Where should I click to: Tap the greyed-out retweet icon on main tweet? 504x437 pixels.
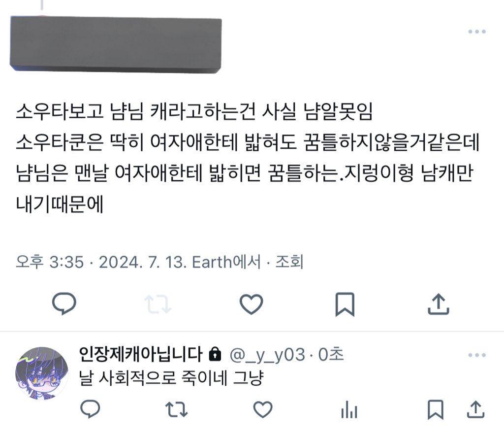(158, 304)
